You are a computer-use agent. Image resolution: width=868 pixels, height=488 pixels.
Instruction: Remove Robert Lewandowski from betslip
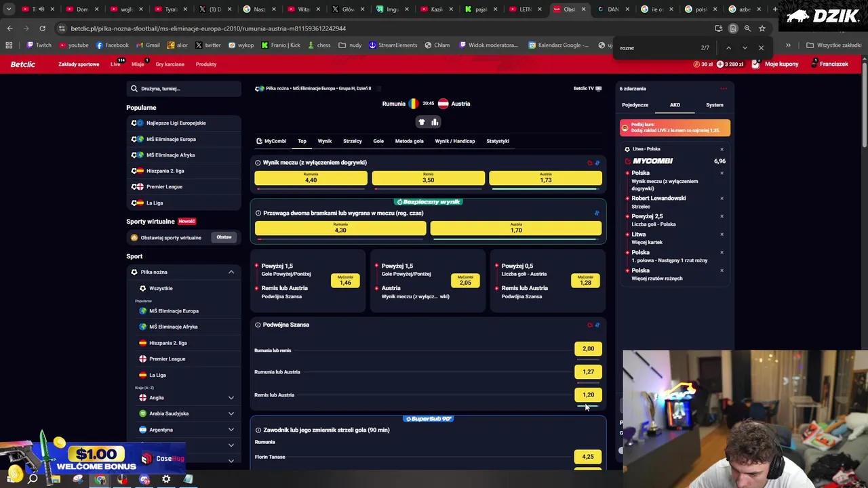[722, 198]
